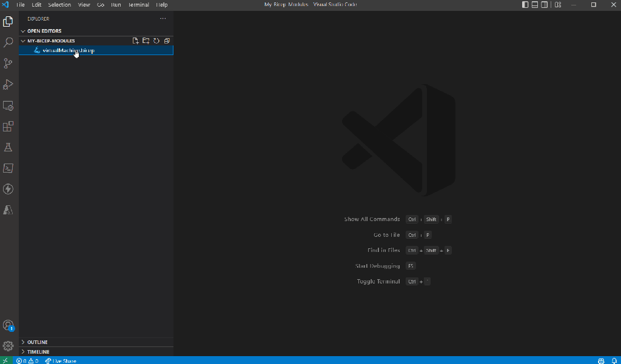Open the Run and Debug view
The width and height of the screenshot is (621, 364).
pos(8,84)
